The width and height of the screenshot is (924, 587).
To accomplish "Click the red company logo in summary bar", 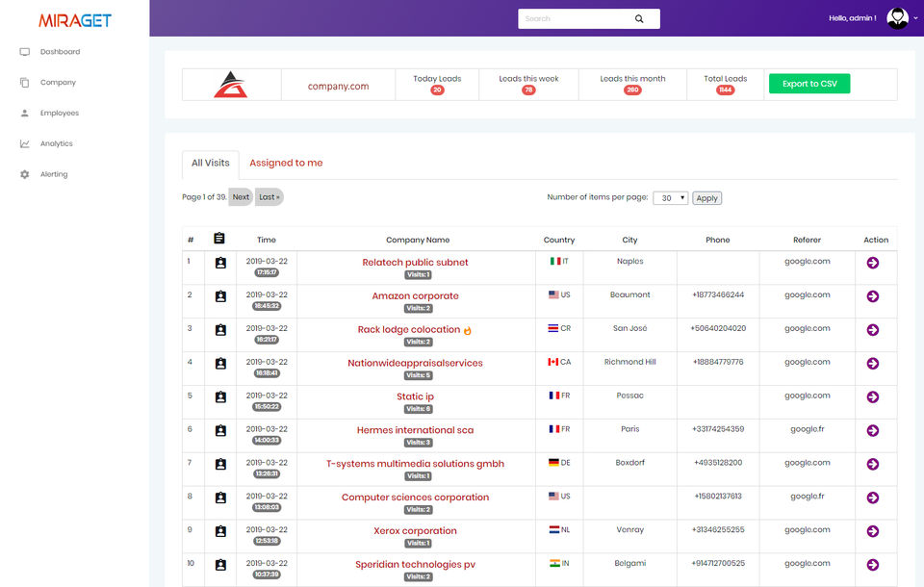I will click(230, 85).
